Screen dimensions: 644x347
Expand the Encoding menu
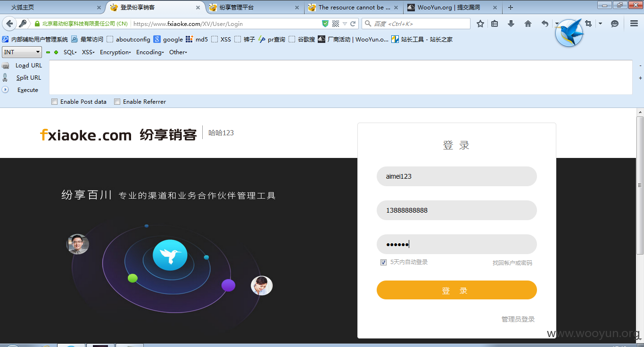click(150, 52)
